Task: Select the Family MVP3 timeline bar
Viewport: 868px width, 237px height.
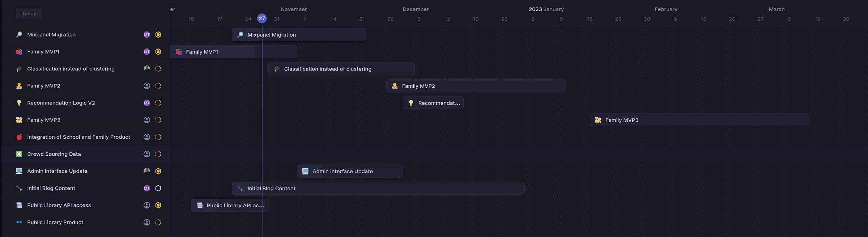Action: 699,120
